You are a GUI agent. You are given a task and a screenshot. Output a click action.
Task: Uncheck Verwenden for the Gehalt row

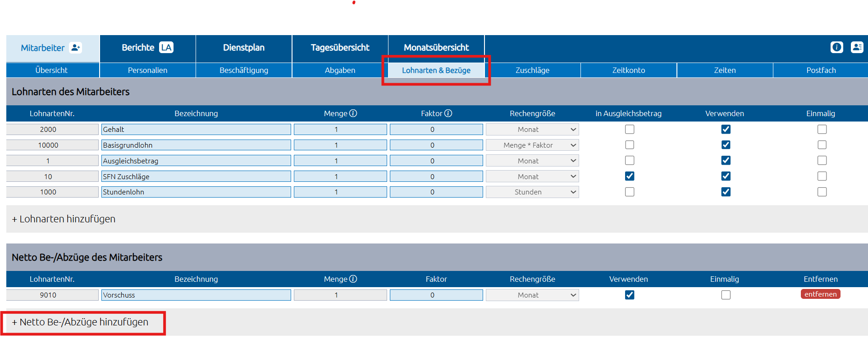pyautogui.click(x=726, y=130)
